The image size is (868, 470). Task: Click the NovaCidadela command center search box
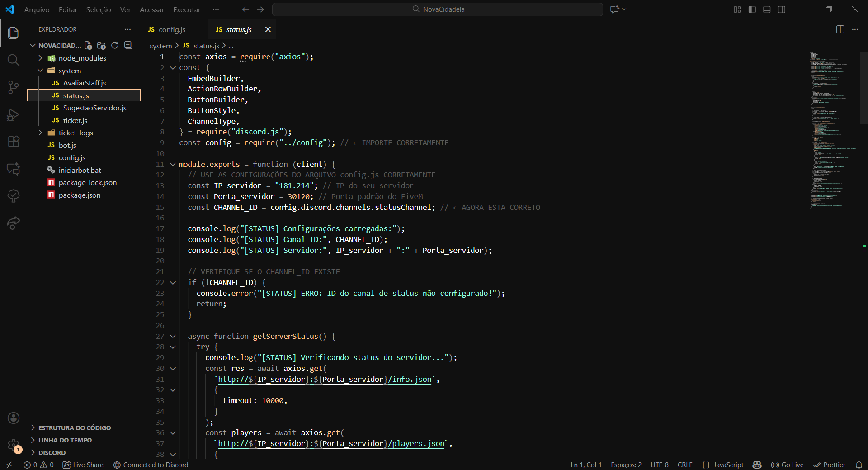tap(438, 9)
